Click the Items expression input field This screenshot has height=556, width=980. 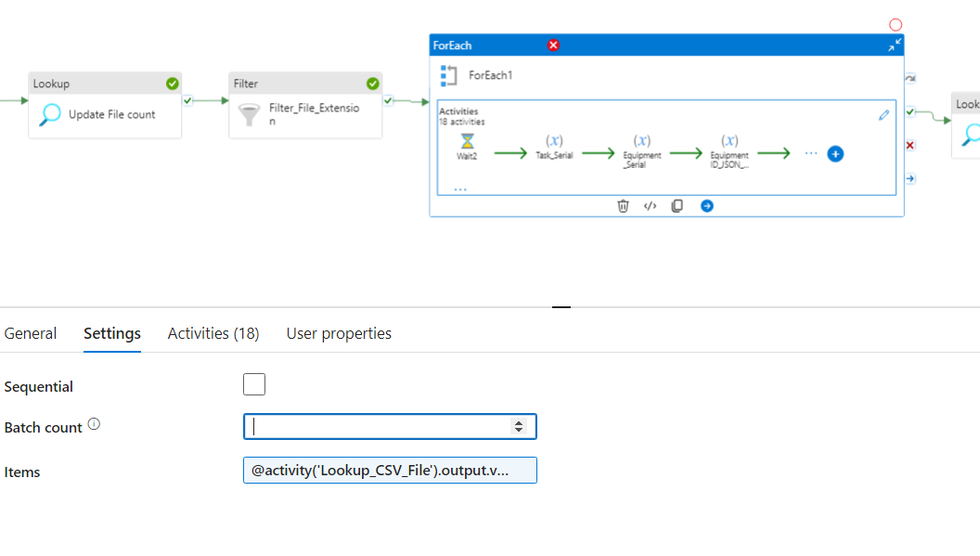pyautogui.click(x=390, y=470)
